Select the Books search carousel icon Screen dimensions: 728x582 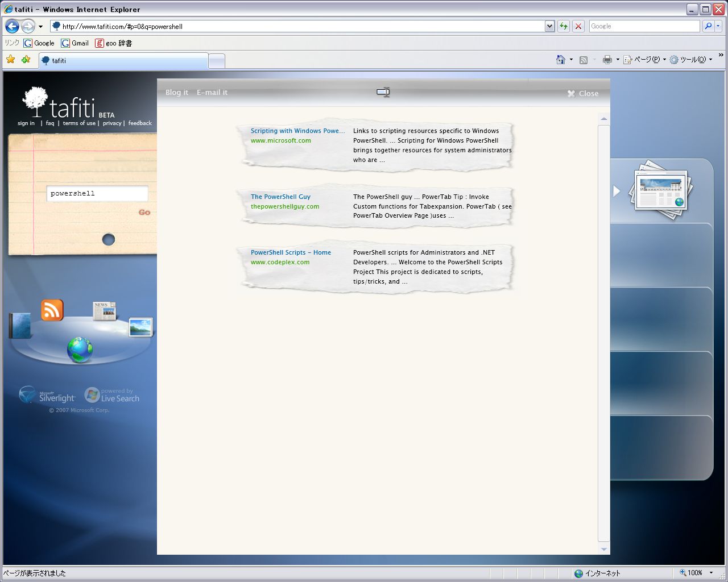(20, 326)
